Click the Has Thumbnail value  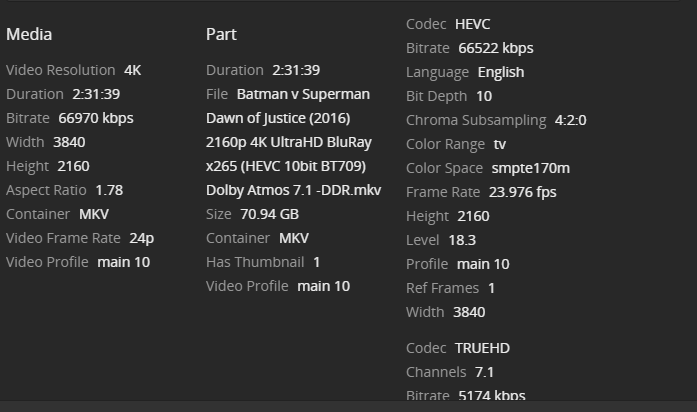tap(316, 262)
